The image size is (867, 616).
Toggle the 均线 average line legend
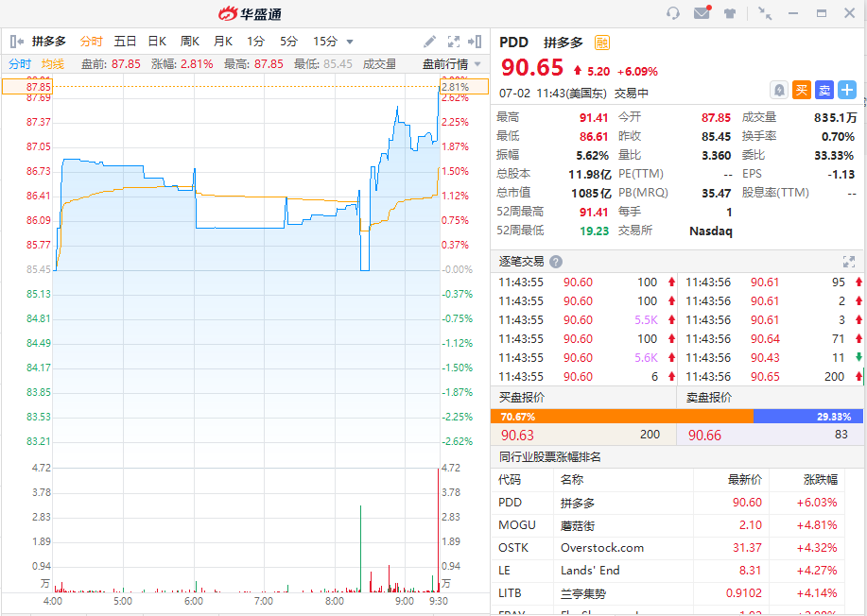53,64
